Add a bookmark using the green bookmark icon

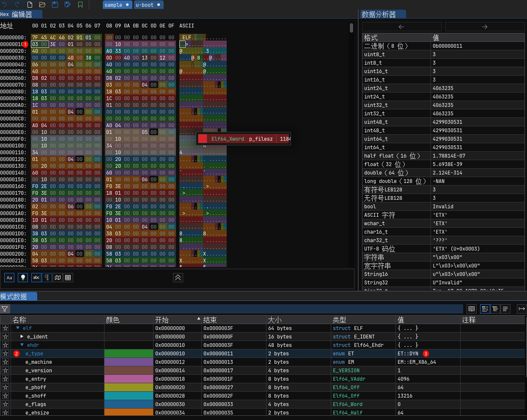pos(80,5)
